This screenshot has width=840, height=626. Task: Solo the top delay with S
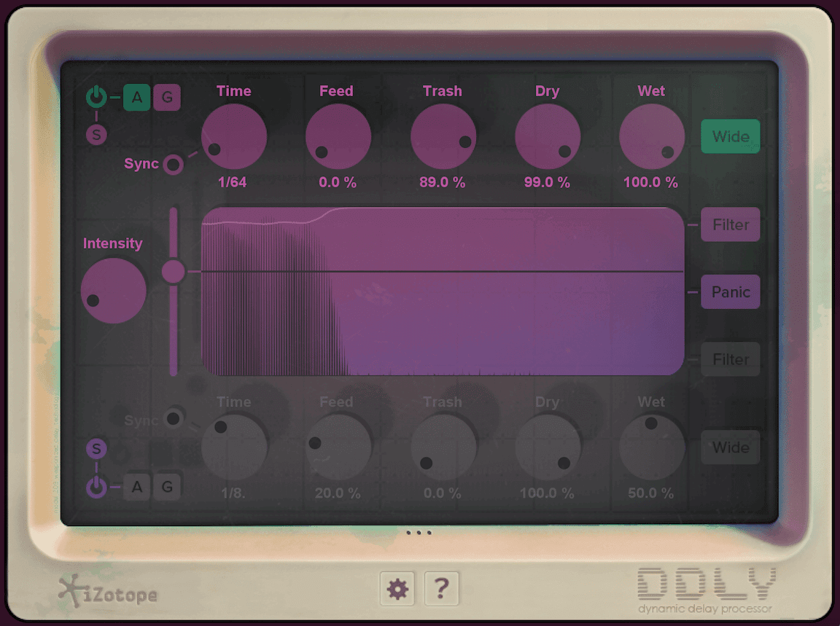coord(96,134)
